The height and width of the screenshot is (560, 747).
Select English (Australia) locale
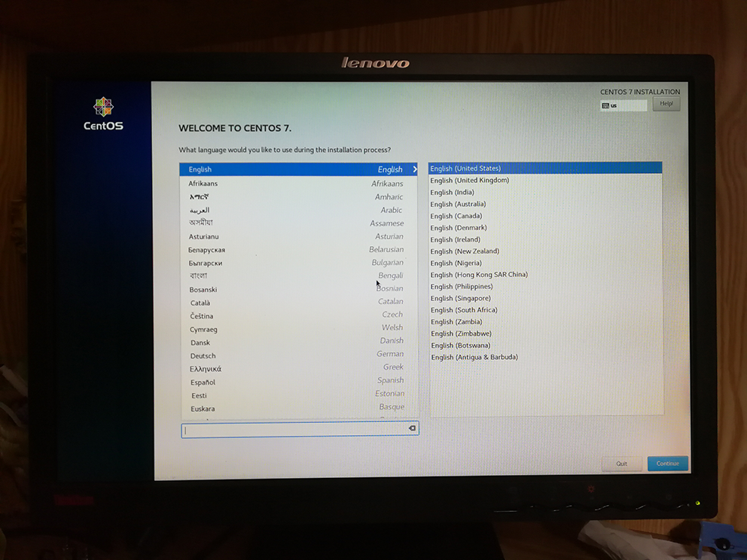[545, 204]
